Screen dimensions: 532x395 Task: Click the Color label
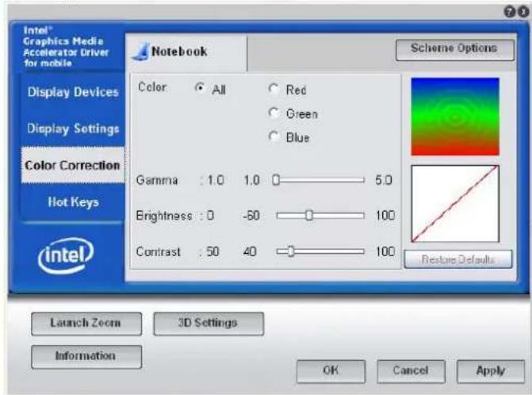(152, 87)
